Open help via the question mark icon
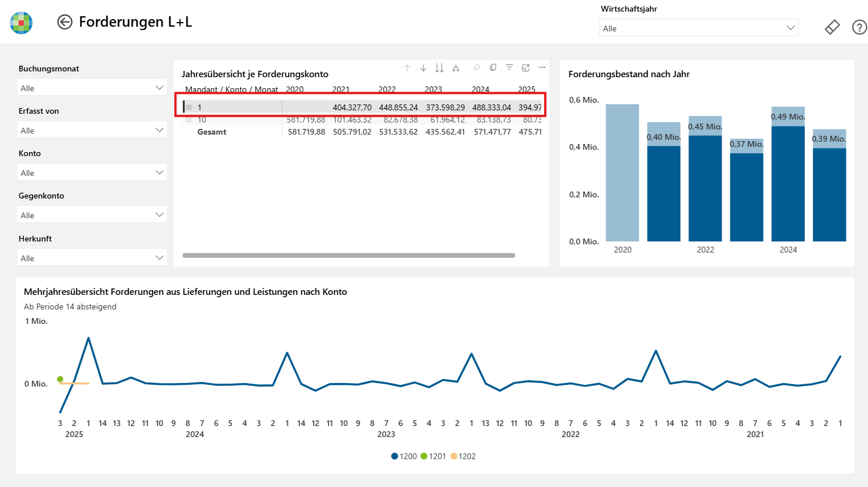Image resolution: width=868 pixels, height=487 pixels. (x=859, y=27)
